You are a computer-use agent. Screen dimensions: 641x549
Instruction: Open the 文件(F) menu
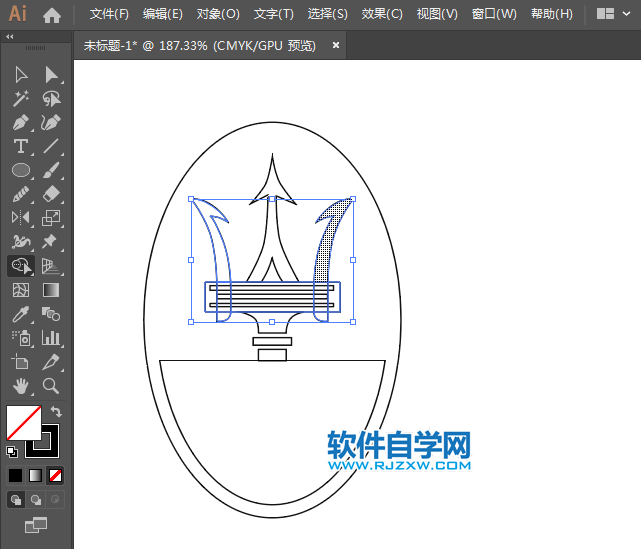(109, 14)
